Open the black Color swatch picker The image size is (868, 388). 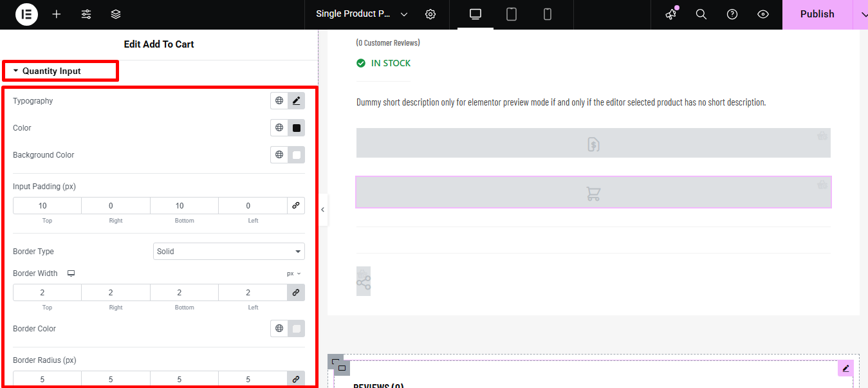pyautogui.click(x=297, y=127)
